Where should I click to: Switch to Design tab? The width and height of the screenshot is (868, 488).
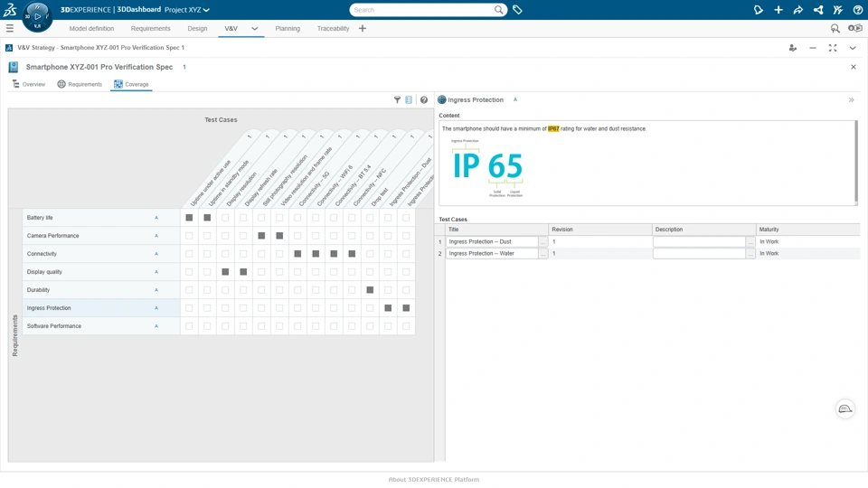197,28
